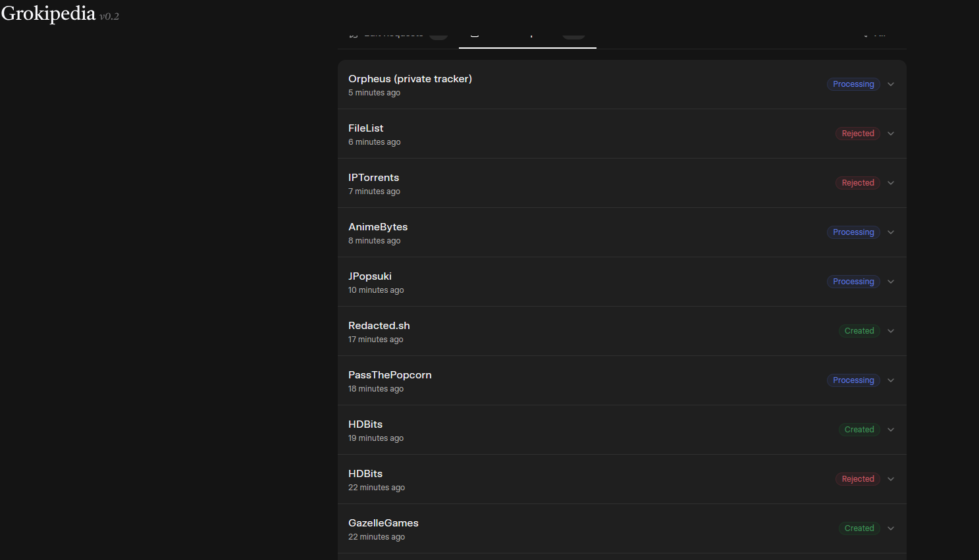Expand the JPopsuki row chevron

[891, 282]
